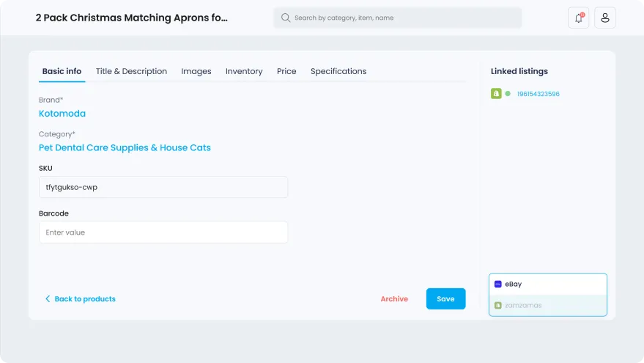Viewport: 644px width, 363px height.
Task: Open the Specifications tab
Action: (x=338, y=71)
